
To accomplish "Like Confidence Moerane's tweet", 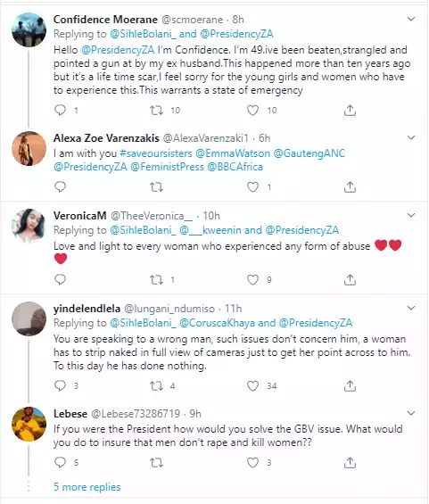I will [x=253, y=111].
